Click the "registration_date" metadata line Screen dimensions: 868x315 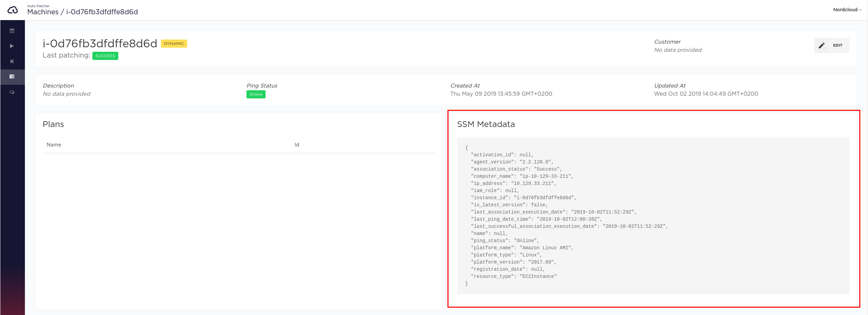click(508, 269)
